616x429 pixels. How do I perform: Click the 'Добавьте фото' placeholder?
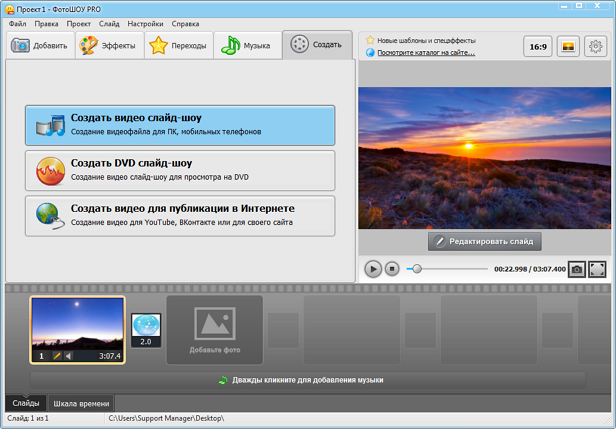pyautogui.click(x=214, y=329)
